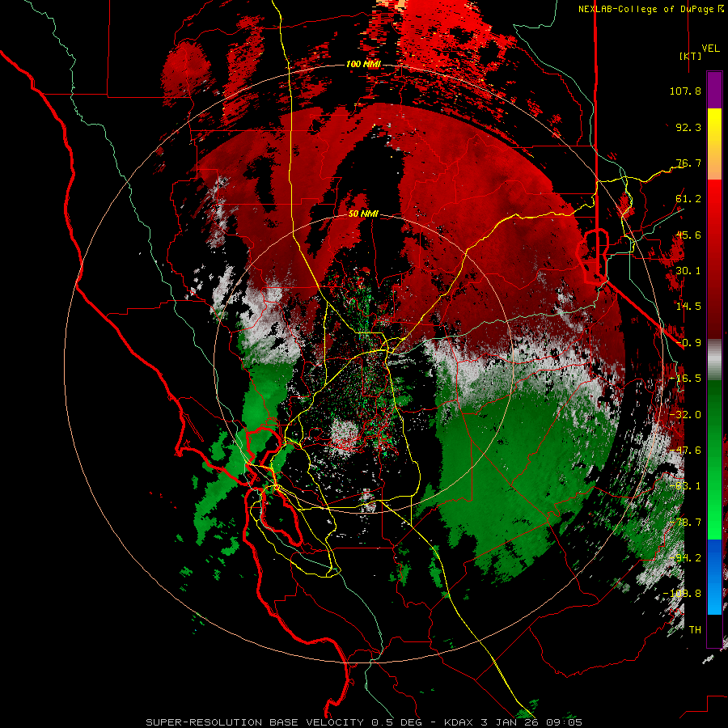Click the 61.2 legend value

[688, 199]
